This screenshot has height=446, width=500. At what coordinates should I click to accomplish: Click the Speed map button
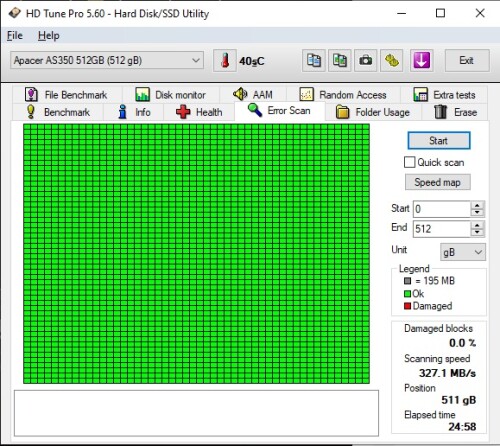pyautogui.click(x=438, y=182)
